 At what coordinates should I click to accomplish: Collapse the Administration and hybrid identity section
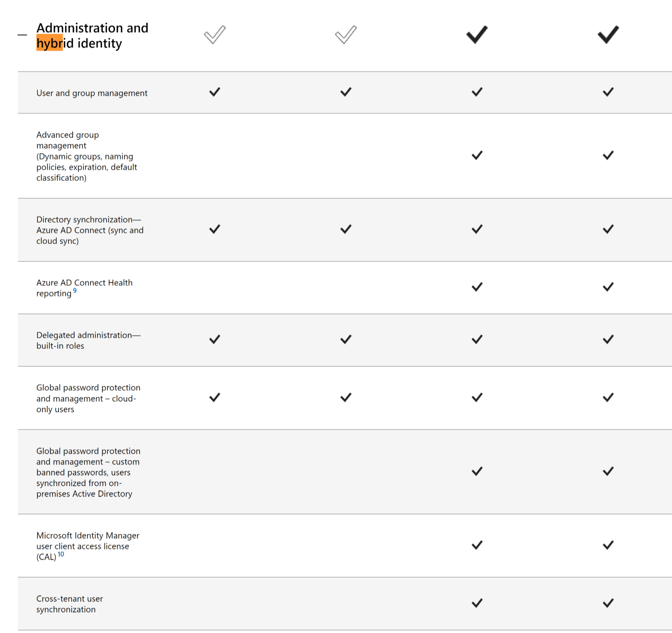[x=22, y=35]
